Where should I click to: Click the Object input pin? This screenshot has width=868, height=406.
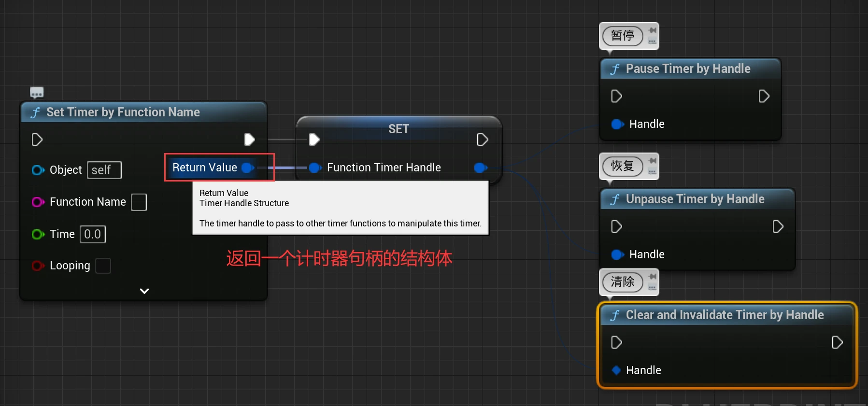tap(38, 170)
